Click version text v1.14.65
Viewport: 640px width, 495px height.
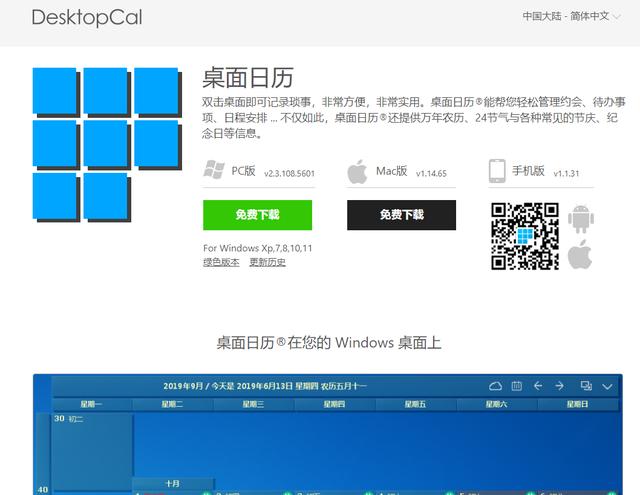pyautogui.click(x=431, y=173)
